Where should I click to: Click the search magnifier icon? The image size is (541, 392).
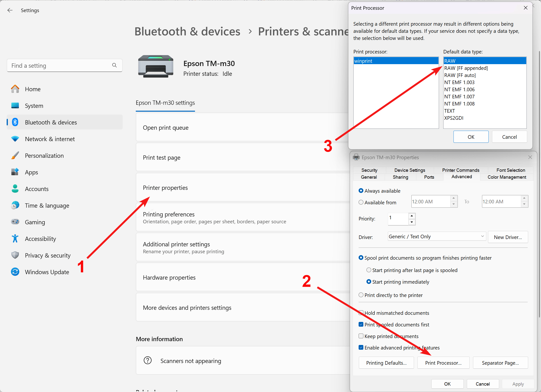pos(114,65)
